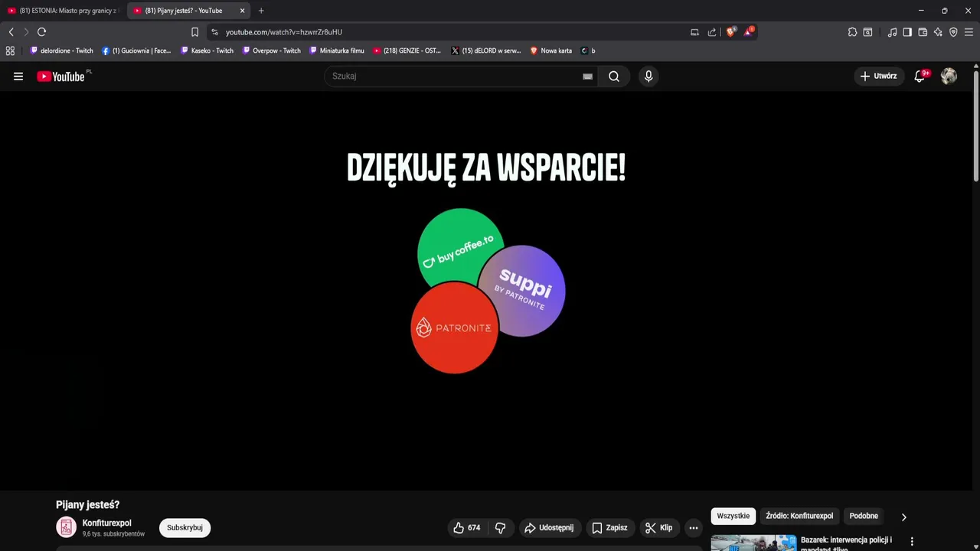Create a clip with Klip button

(x=659, y=528)
